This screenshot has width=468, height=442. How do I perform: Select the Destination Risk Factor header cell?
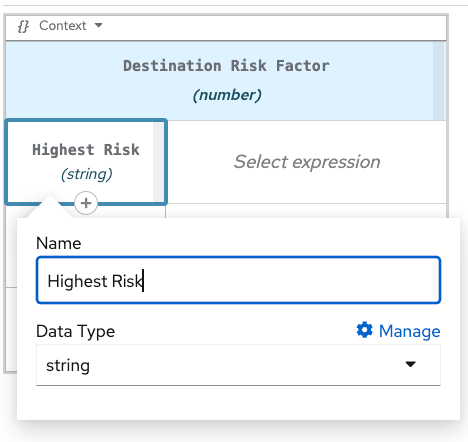click(x=226, y=81)
